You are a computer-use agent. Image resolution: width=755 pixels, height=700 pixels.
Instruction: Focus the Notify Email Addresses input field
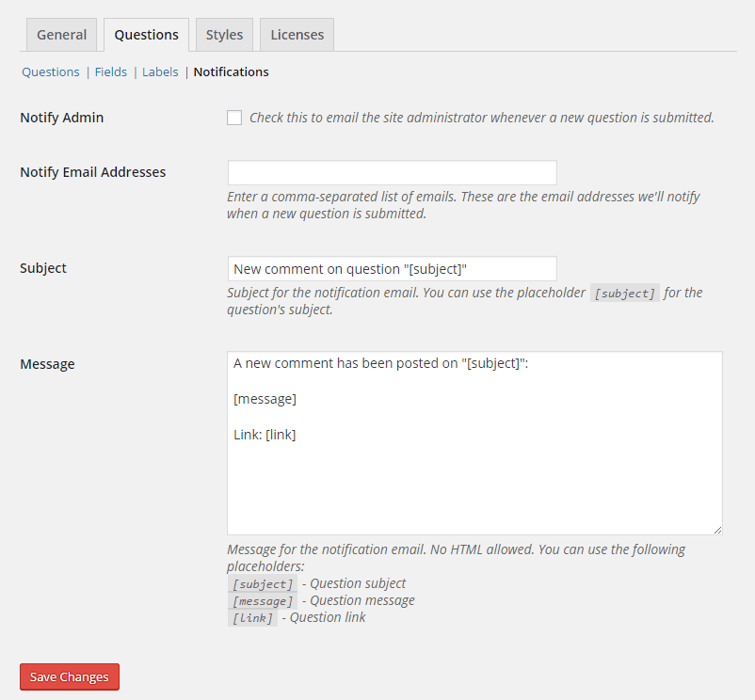[392, 173]
